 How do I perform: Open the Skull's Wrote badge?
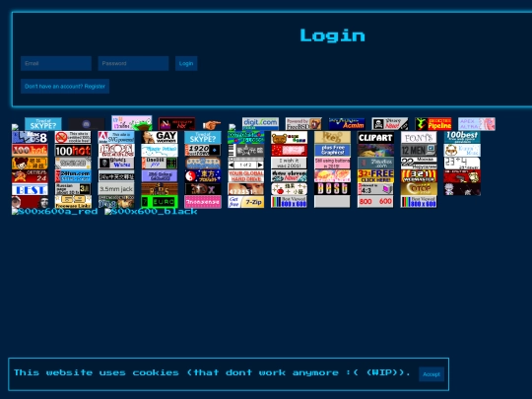(x=116, y=164)
